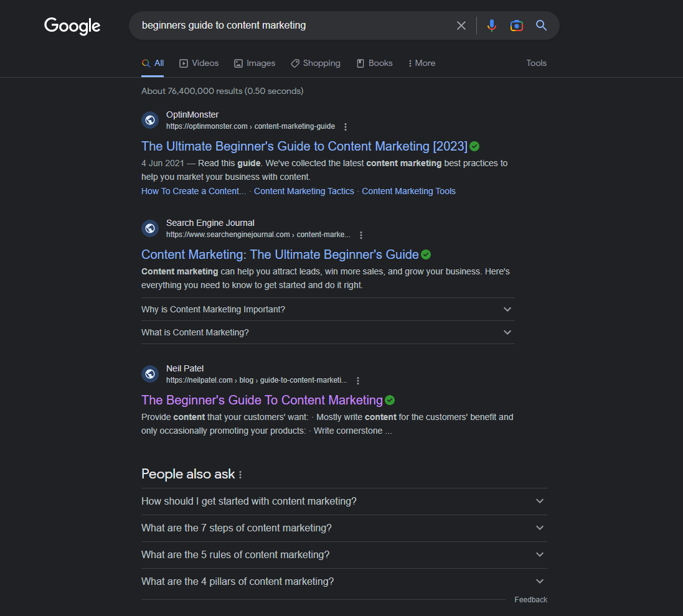
Task: Click the magnifying glass search button
Action: pyautogui.click(x=541, y=26)
